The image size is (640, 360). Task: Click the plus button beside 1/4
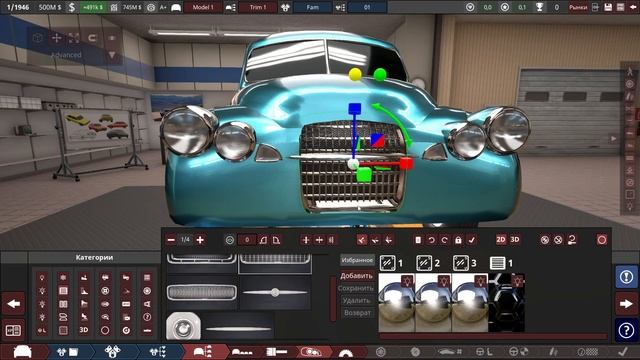[x=200, y=240]
